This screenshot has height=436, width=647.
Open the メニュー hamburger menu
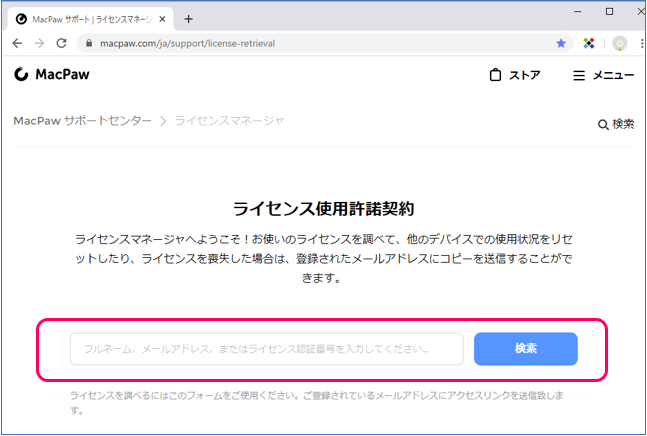[x=603, y=75]
